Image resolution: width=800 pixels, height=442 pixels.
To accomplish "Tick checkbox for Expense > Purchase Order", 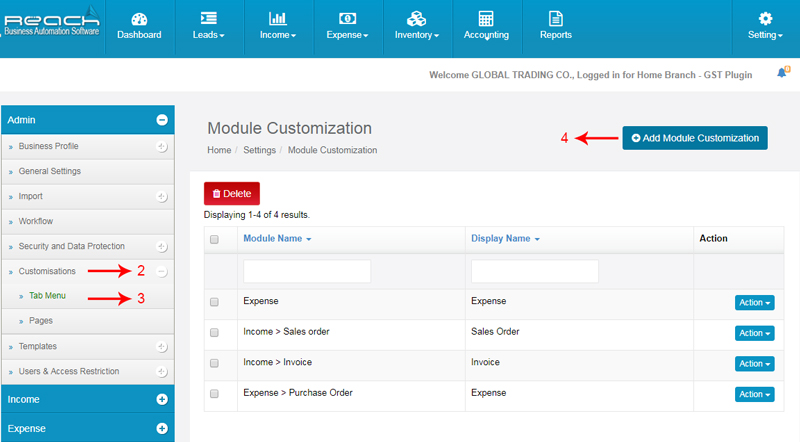I will tap(214, 394).
